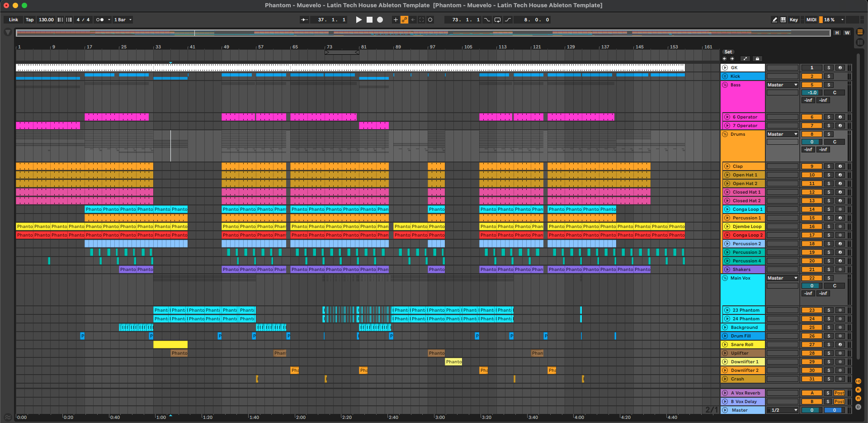Click the Lock Envelopes padlock icon

click(757, 58)
